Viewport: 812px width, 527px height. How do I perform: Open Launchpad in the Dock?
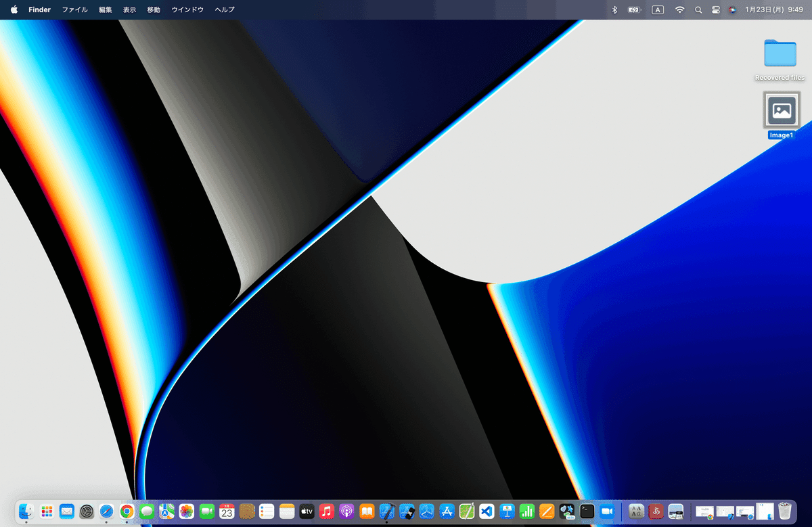pyautogui.click(x=47, y=511)
